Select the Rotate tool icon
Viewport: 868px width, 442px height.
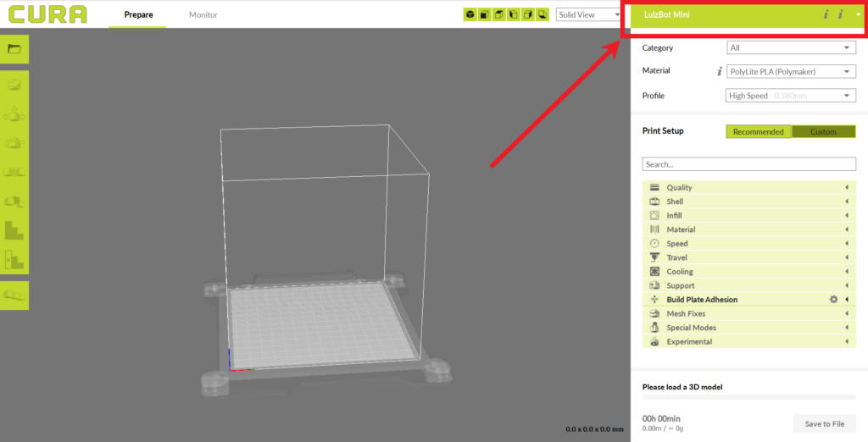tap(14, 143)
